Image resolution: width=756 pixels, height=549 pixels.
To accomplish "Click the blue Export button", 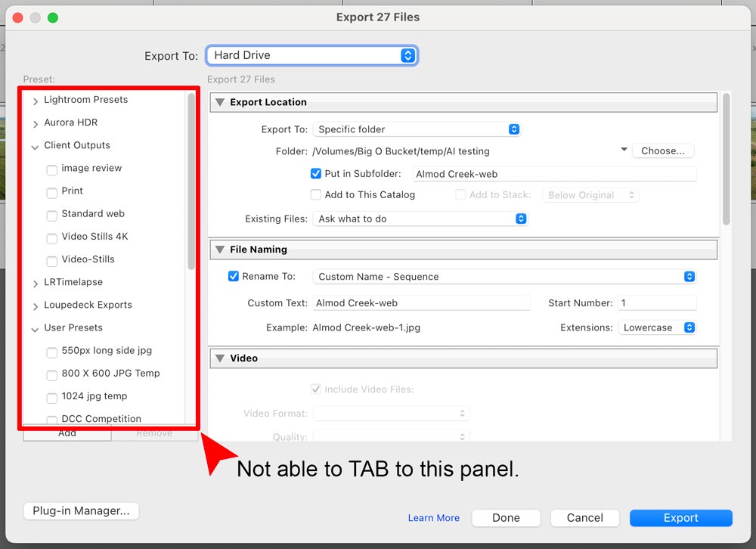I will pyautogui.click(x=681, y=518).
